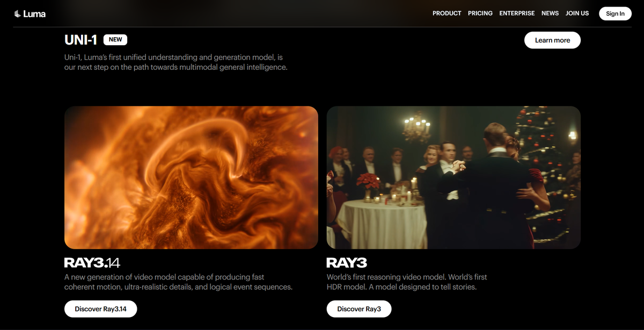Viewport: 644px width, 330px height.
Task: Select the UNI-1 heading
Action: coord(82,40)
